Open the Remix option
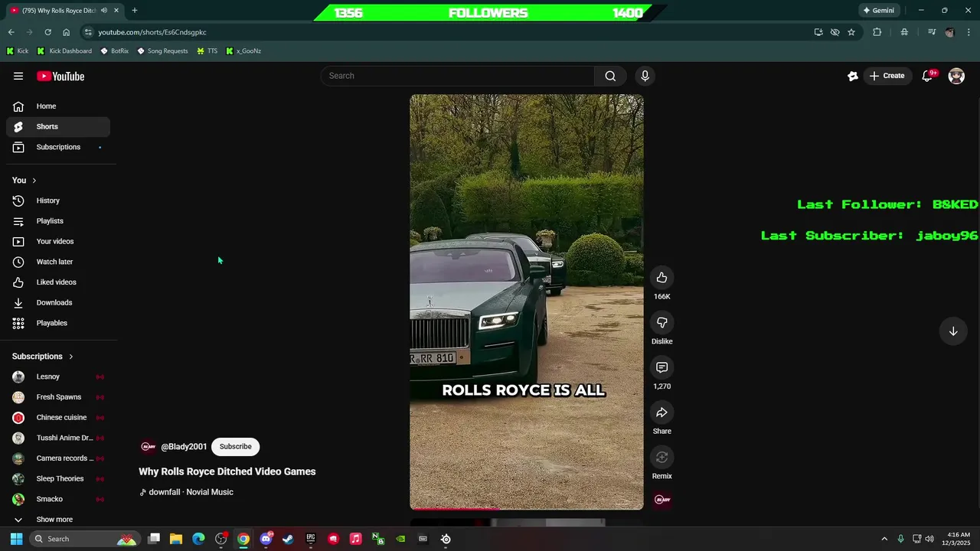 coord(661,458)
